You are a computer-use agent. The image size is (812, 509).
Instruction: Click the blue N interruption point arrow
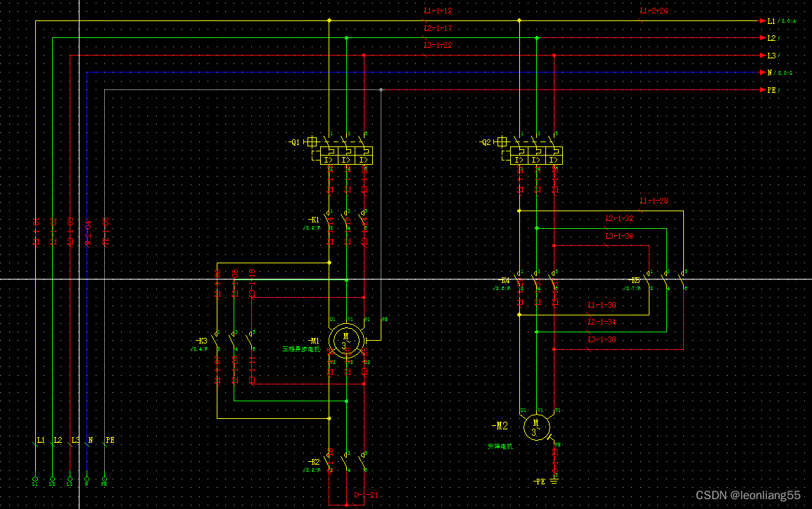tap(762, 73)
